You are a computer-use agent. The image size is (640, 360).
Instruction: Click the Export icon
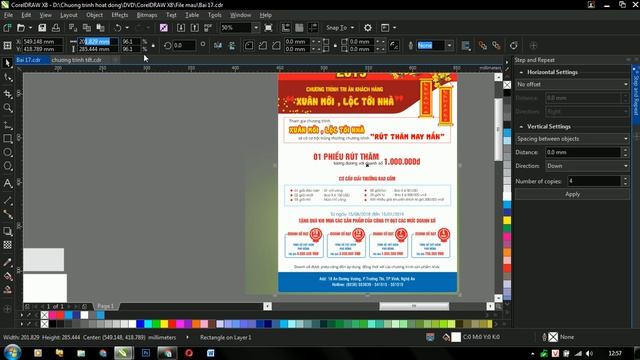coord(195,28)
